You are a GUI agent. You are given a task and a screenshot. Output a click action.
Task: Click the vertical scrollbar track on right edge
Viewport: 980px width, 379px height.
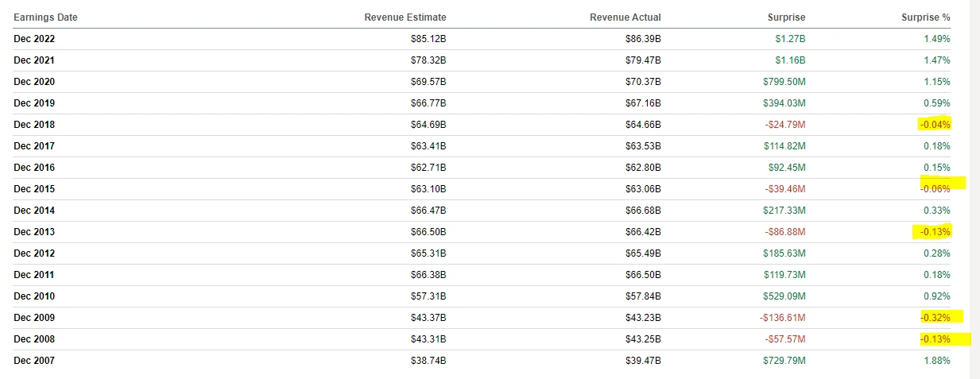974,189
